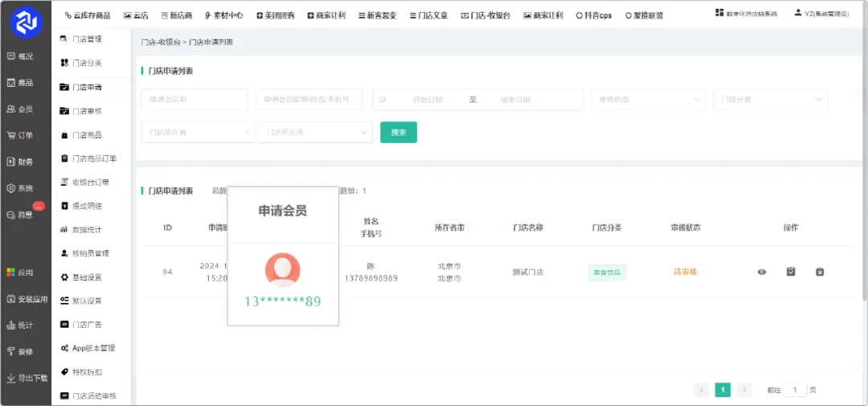Viewport: 868px width, 406px height.
Task: Switch to 新店商 in the top bar
Action: coord(177,15)
